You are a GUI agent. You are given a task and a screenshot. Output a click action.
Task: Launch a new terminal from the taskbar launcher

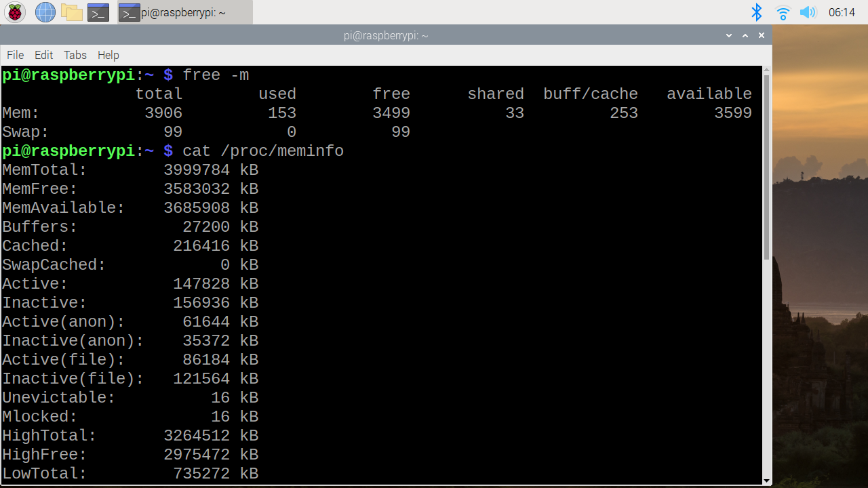click(98, 12)
